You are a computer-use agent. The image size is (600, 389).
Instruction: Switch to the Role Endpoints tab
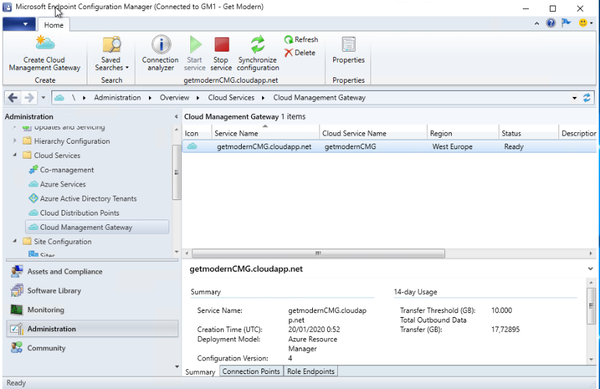pos(311,371)
